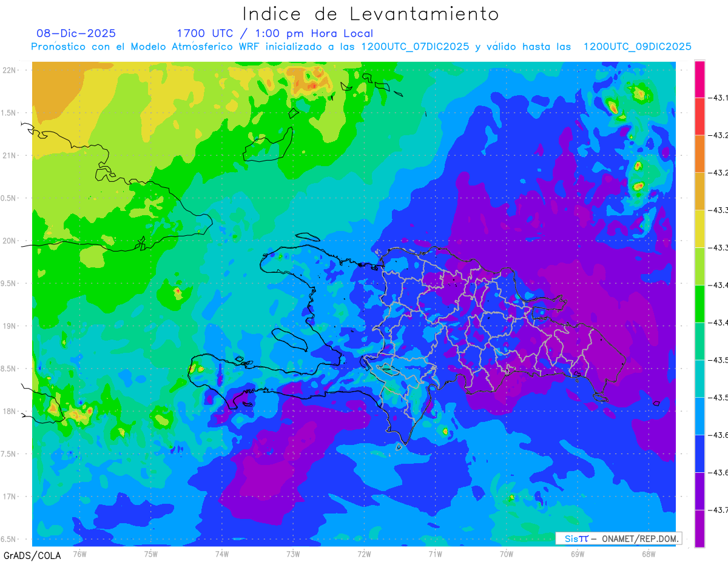This screenshot has height=562, width=728.
Task: Choose the violet swatch in the legend
Action: (x=699, y=491)
